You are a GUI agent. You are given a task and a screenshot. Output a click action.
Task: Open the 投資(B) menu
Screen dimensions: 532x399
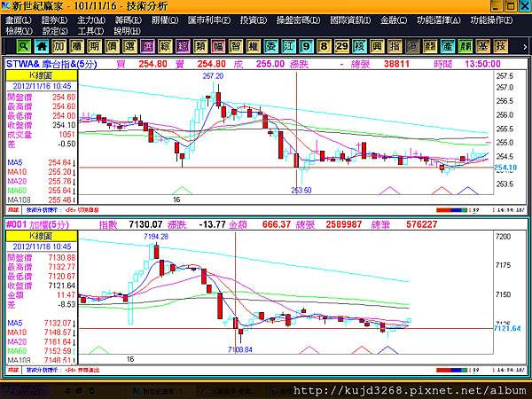point(253,20)
